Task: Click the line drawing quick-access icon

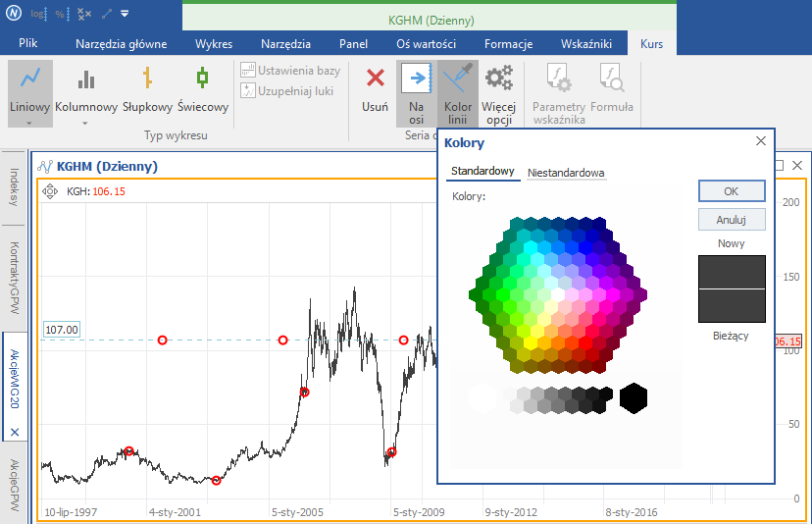Action: tap(107, 14)
